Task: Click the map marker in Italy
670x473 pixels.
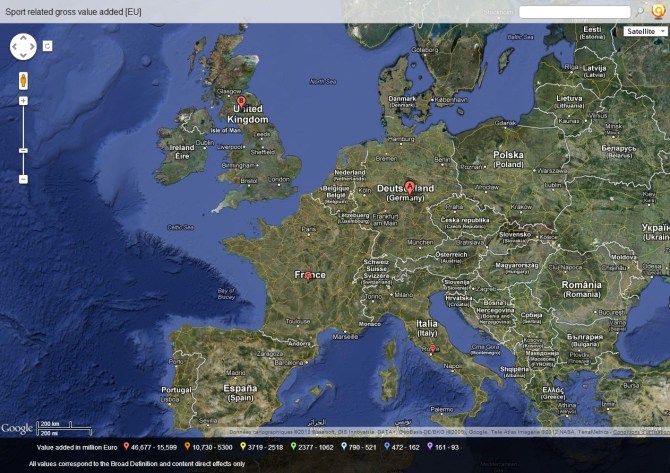Action: pyautogui.click(x=431, y=347)
